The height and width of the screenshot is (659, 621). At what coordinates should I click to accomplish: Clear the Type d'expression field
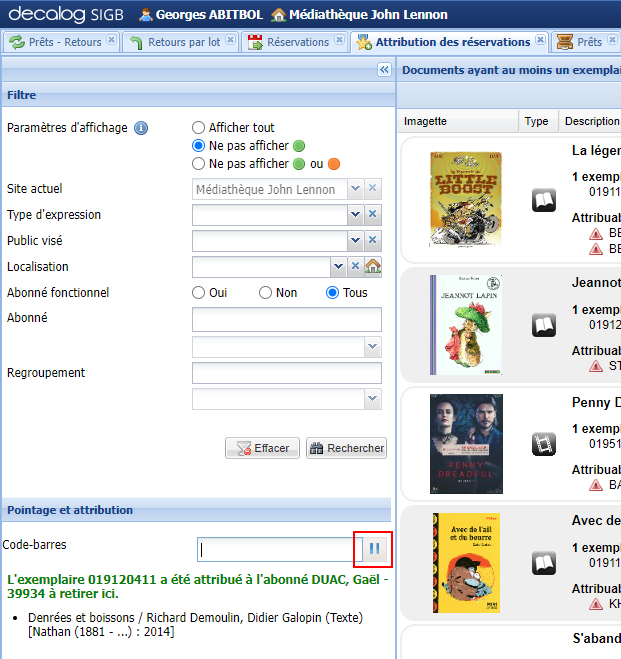372,214
